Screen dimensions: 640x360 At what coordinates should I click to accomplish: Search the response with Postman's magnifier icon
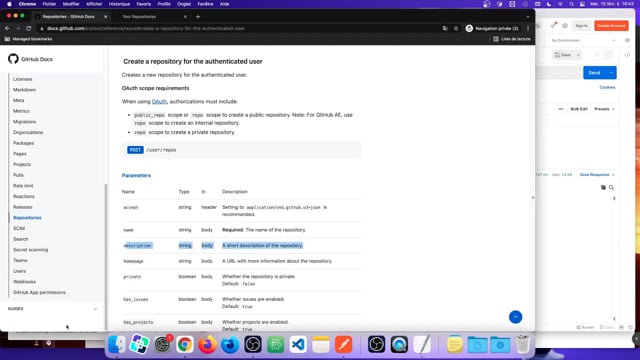[x=611, y=187]
